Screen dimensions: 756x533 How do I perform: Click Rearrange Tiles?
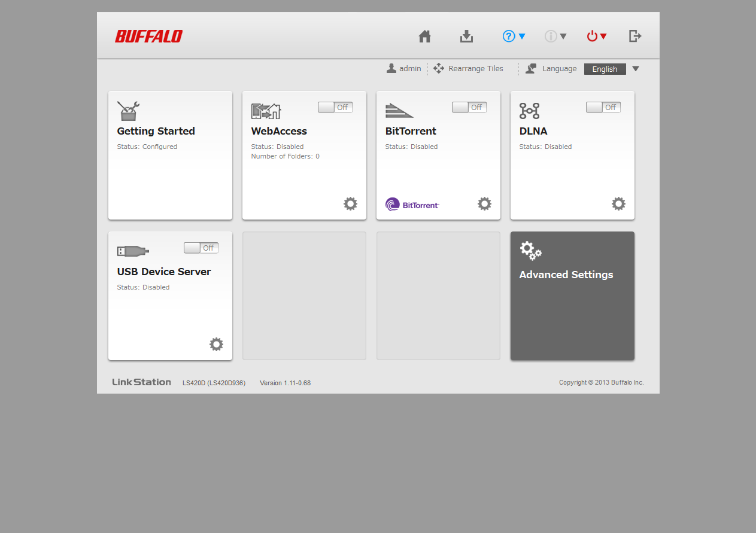click(468, 69)
